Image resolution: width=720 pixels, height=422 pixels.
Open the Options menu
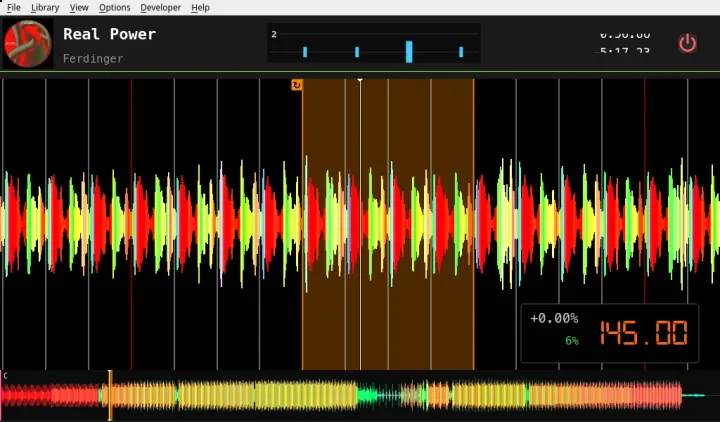tap(114, 7)
